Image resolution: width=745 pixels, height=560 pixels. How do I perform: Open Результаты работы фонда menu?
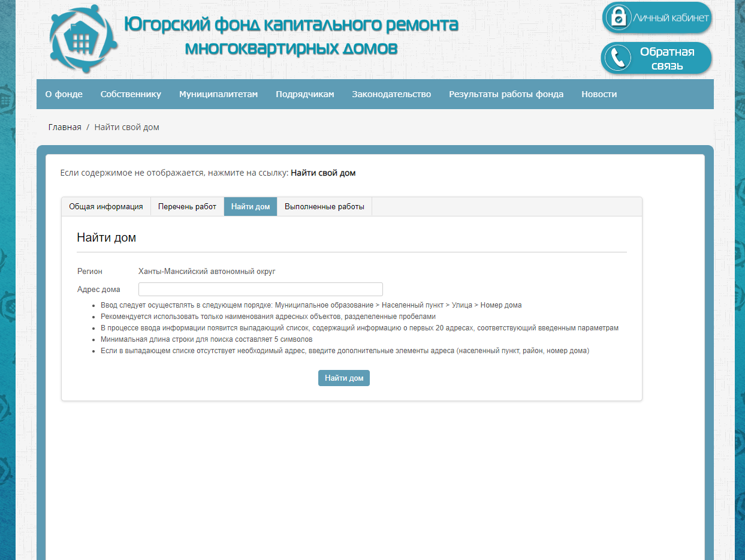(506, 94)
